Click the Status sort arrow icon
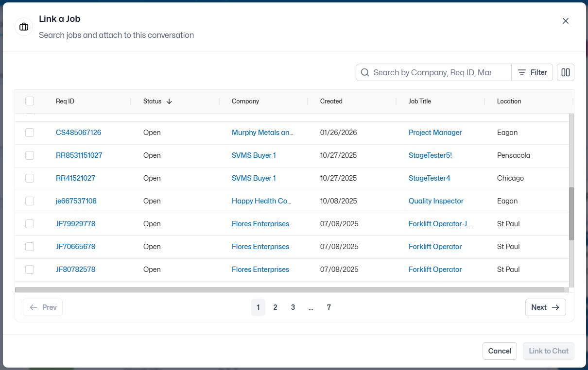This screenshot has width=588, height=370. tap(169, 101)
